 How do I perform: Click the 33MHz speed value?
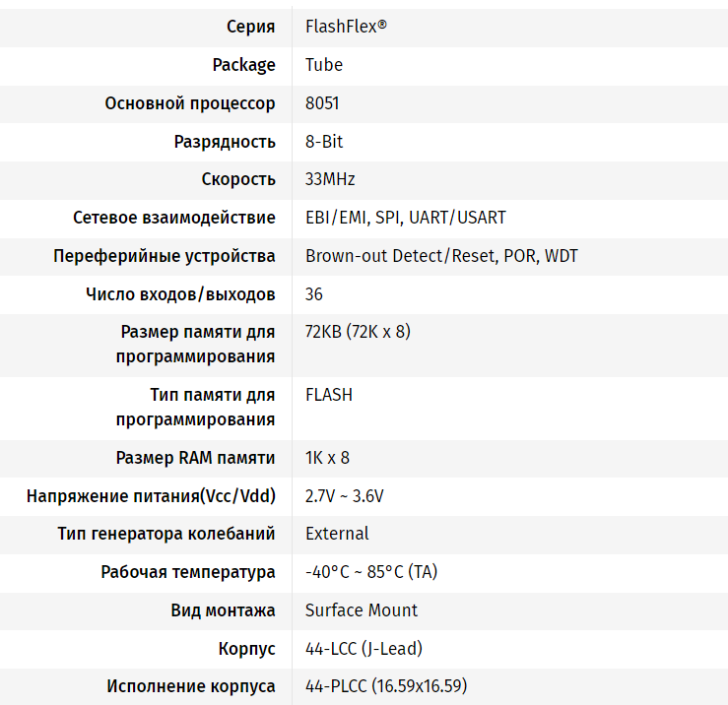coord(330,179)
